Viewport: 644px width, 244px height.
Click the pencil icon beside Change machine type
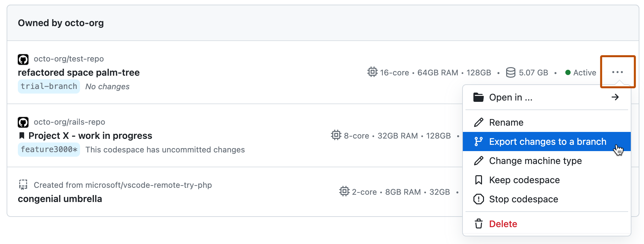point(478,161)
